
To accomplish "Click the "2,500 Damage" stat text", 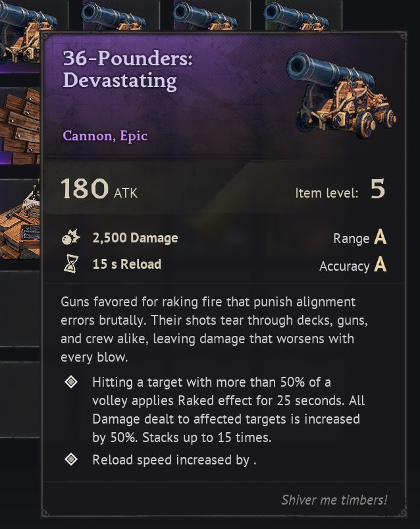I will coord(135,238).
